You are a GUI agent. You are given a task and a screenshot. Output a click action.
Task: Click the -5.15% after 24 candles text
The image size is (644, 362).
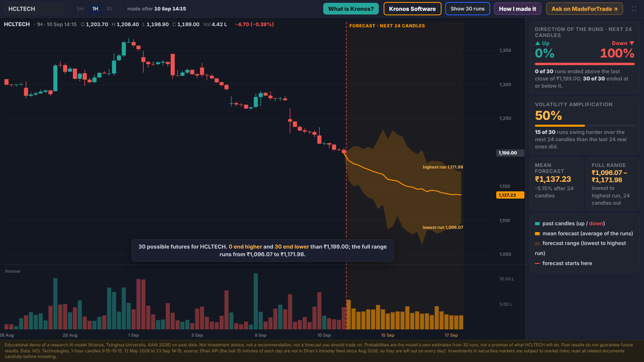554,192
